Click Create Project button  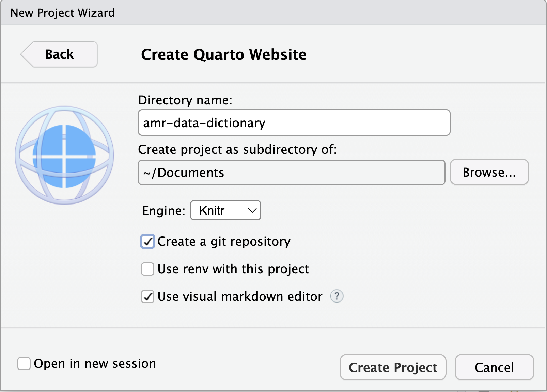click(393, 367)
